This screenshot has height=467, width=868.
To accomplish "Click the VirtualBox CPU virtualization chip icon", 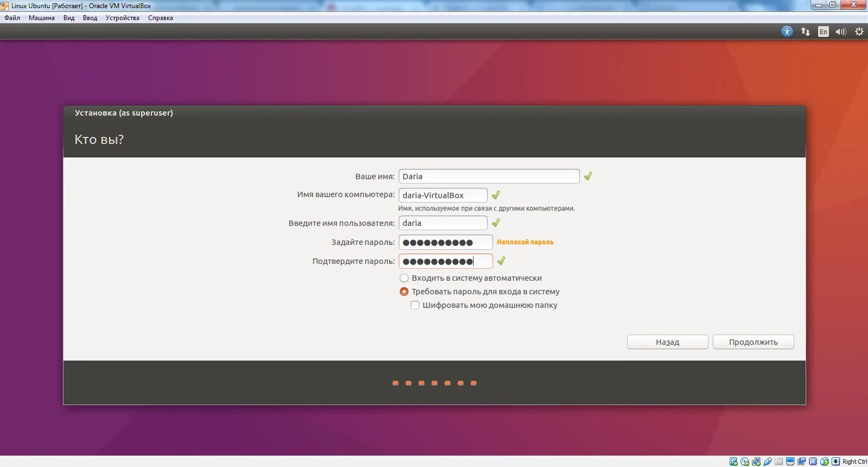I will (x=813, y=462).
